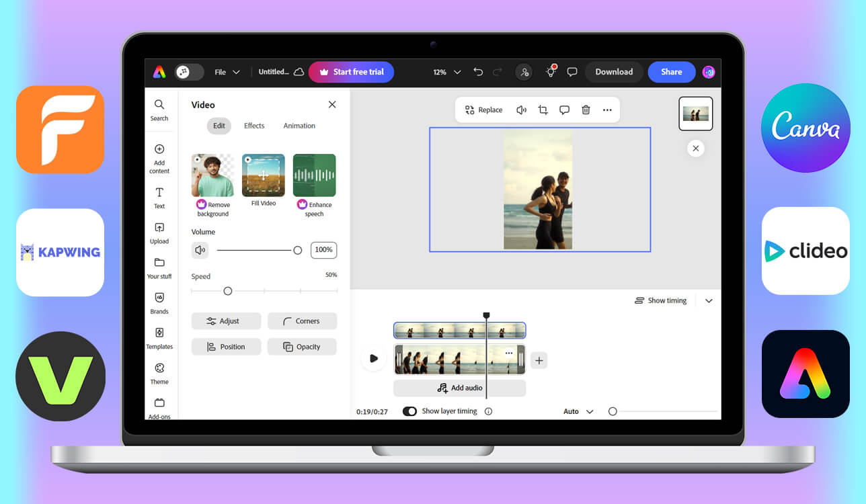Open the lightbulb notifications icon
Screen dimensions: 866x504
click(x=551, y=71)
